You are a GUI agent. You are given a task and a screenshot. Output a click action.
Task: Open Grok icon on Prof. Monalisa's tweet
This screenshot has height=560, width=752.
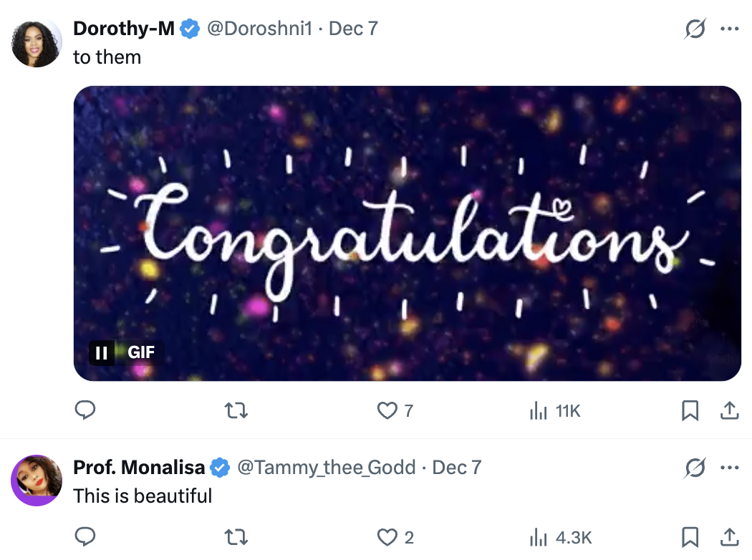coord(694,468)
